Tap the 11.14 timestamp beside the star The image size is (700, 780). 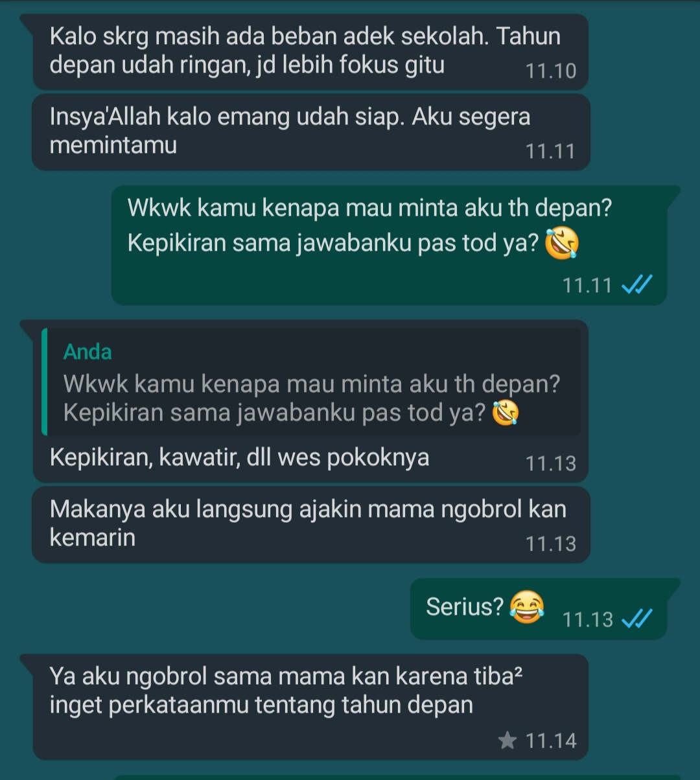[x=551, y=740]
